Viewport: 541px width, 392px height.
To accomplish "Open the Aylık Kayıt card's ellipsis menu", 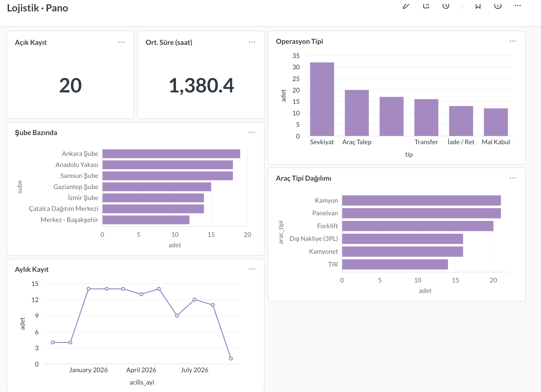I will [x=252, y=269].
